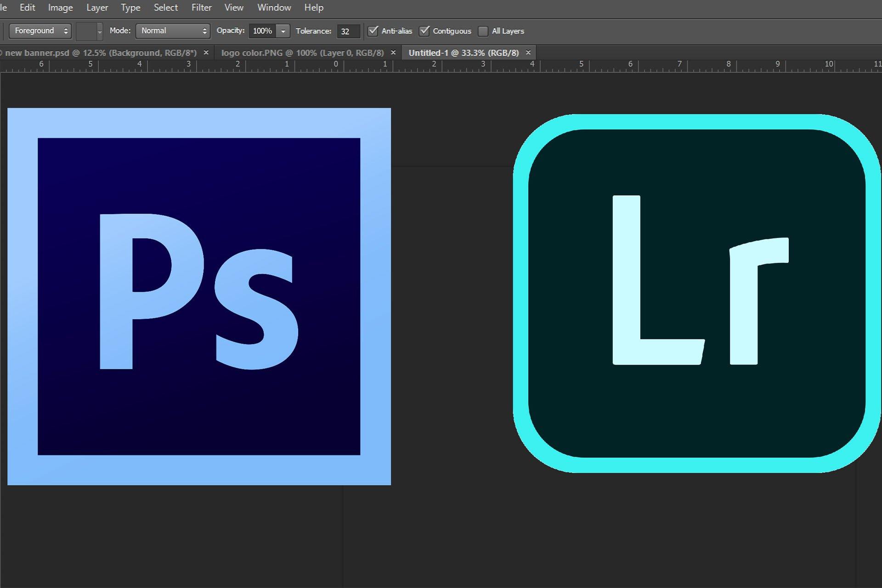Open the View menu
Viewport: 882px width, 588px height.
[234, 8]
